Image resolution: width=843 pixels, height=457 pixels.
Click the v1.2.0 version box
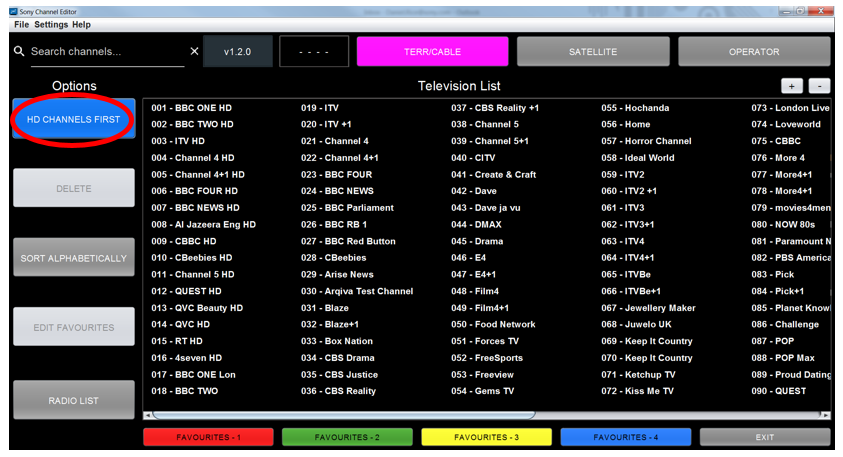pyautogui.click(x=238, y=52)
